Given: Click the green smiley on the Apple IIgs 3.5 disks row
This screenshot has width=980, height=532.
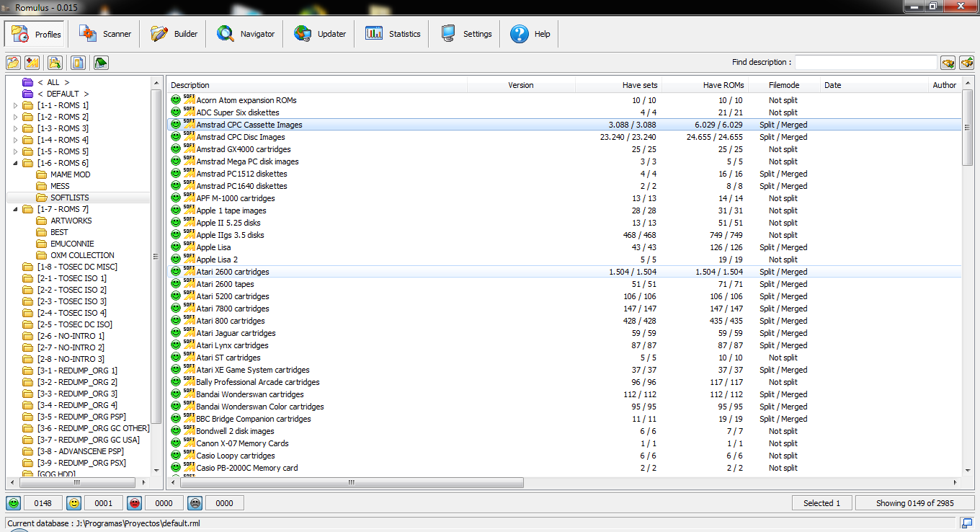Looking at the screenshot, I should 176,235.
